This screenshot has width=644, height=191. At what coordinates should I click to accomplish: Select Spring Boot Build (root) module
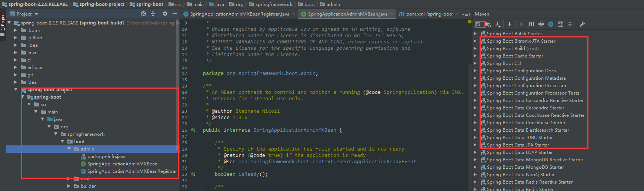click(x=513, y=48)
